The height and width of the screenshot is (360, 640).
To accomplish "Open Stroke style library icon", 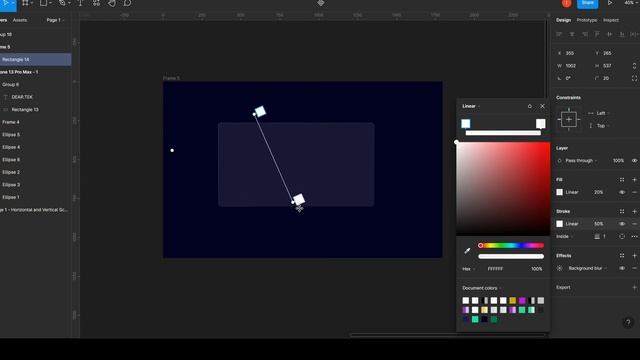I will point(622,211).
